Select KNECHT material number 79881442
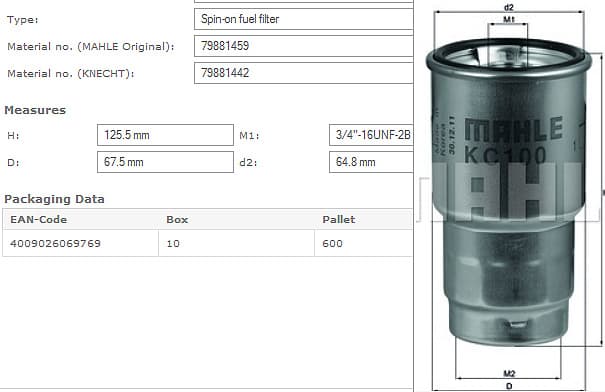Viewport: 605px width, 392px height. tap(303, 73)
